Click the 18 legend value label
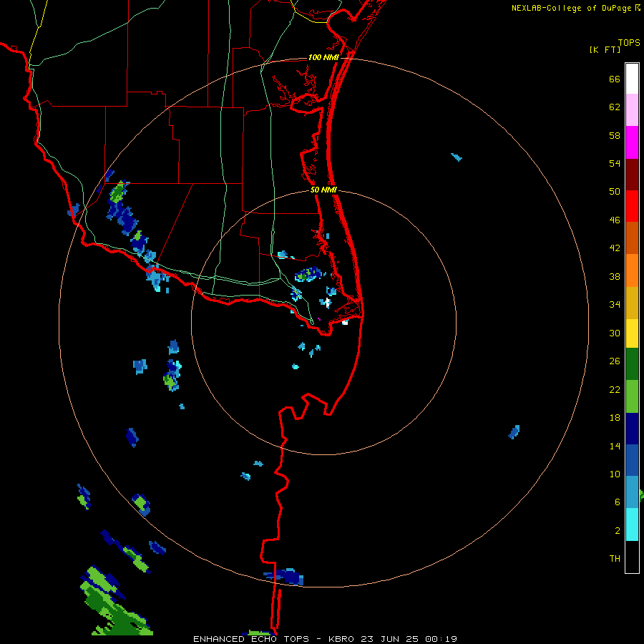The image size is (644, 644). click(615, 418)
